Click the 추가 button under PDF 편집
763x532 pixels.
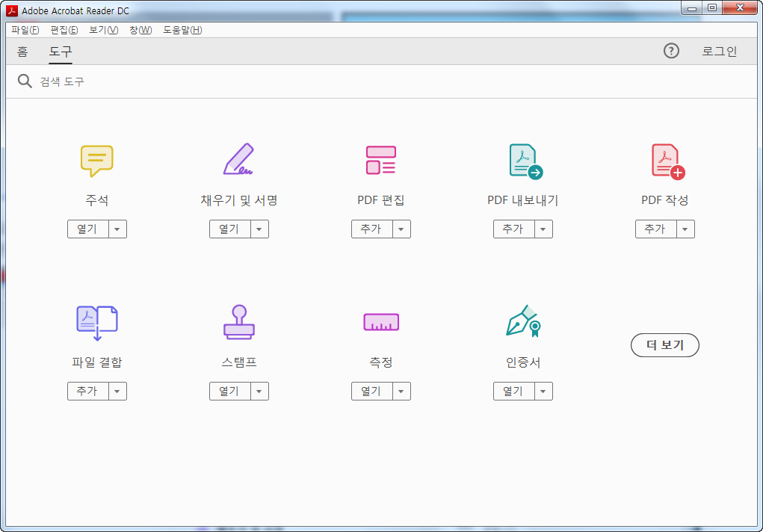click(x=372, y=229)
